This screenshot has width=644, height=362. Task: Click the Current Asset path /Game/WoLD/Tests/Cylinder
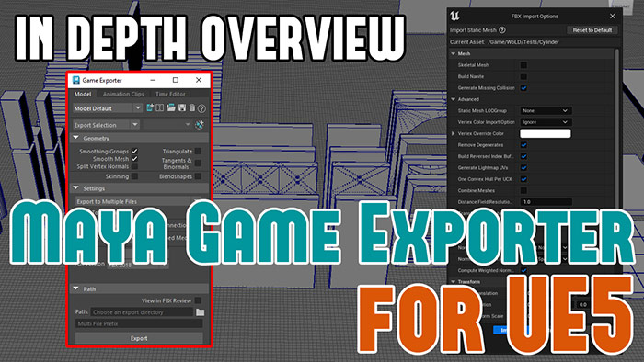click(x=523, y=42)
